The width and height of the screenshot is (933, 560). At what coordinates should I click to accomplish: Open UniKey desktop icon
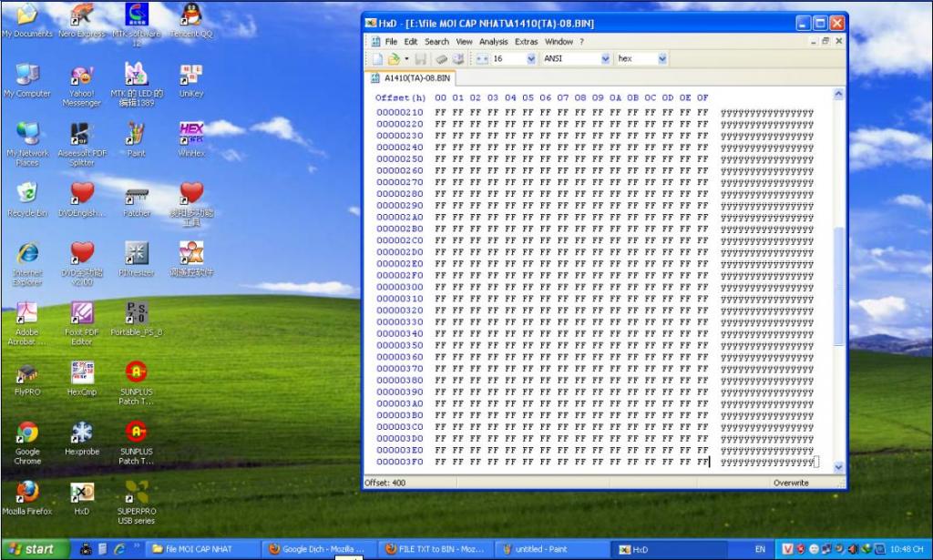pyautogui.click(x=191, y=80)
